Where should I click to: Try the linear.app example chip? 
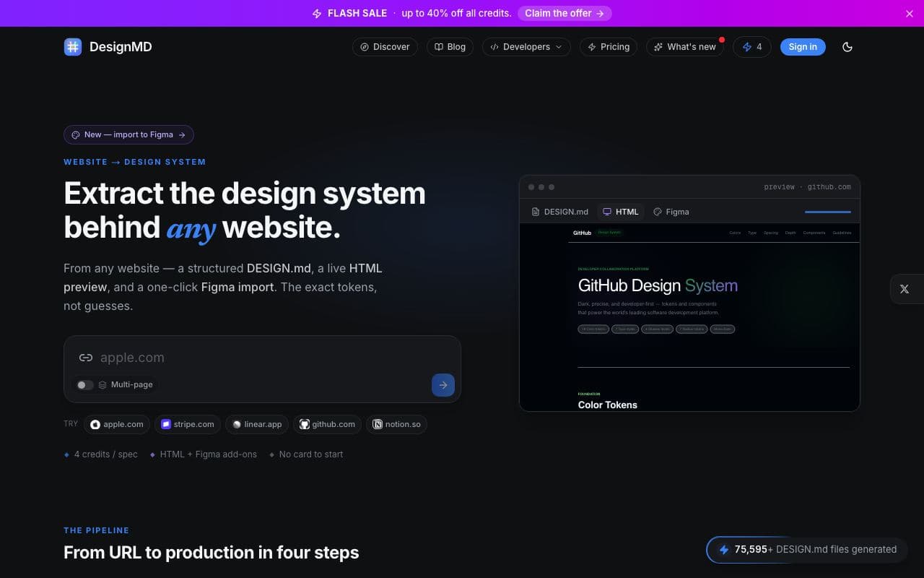(257, 424)
